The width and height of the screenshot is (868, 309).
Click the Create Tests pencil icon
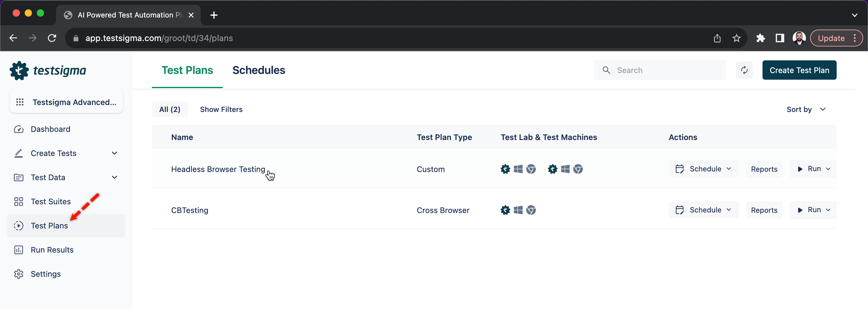click(x=18, y=153)
